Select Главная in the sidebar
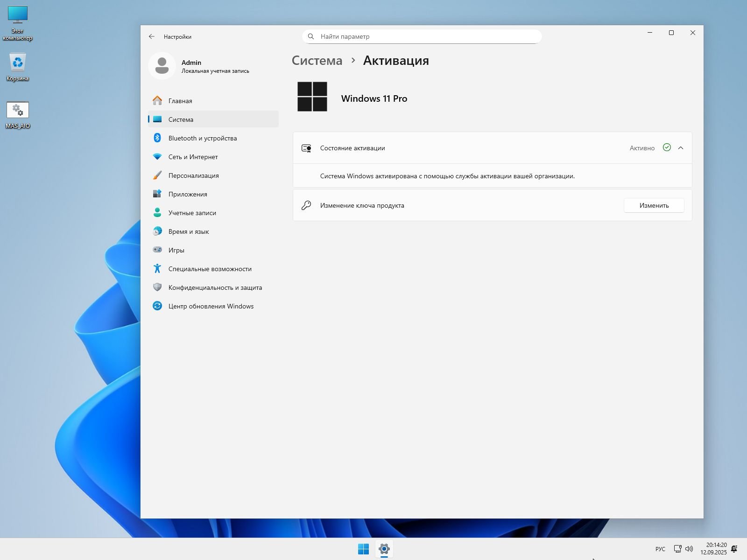Image resolution: width=747 pixels, height=560 pixels. 180,101
